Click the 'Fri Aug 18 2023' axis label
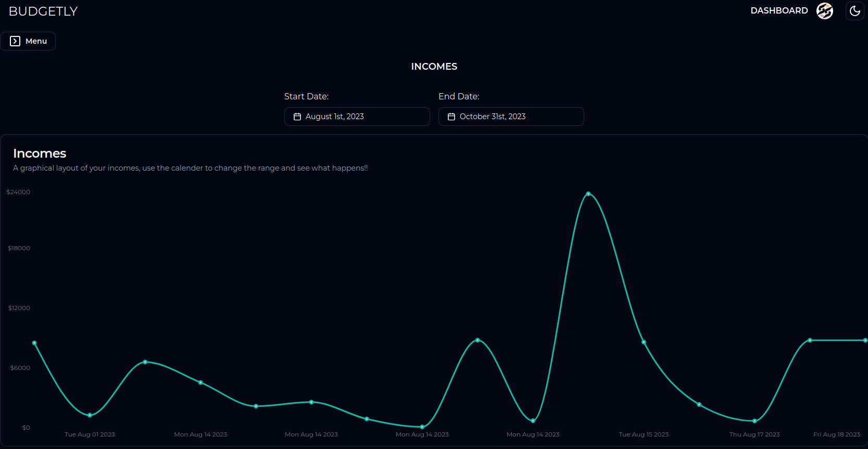 837,434
